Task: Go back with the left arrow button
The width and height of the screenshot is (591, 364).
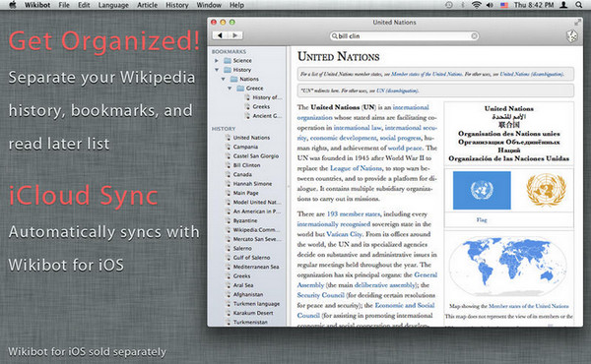Action: 220,35
